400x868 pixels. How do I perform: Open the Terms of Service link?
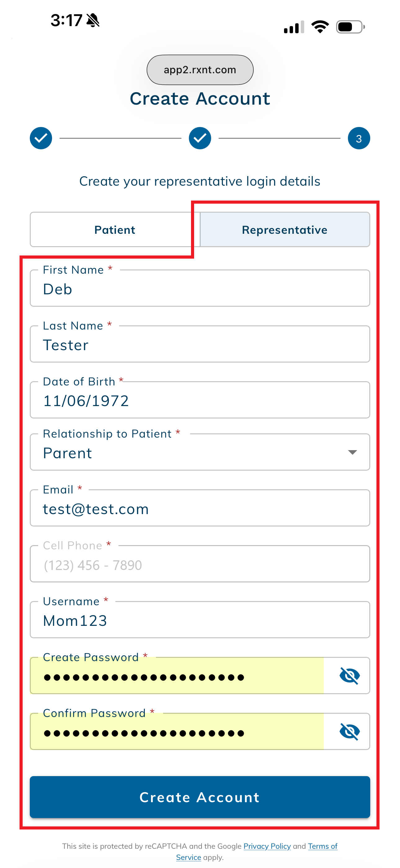click(322, 846)
